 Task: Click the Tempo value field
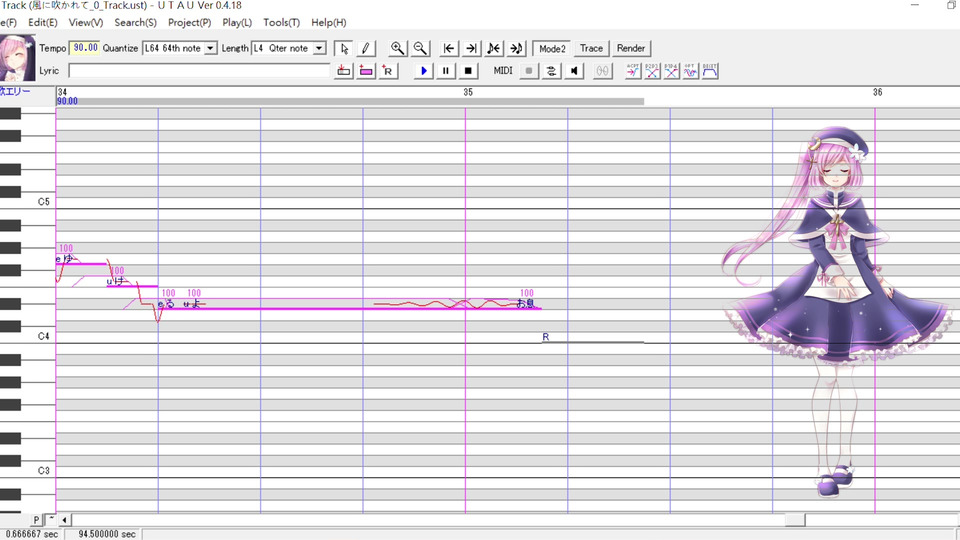pyautogui.click(x=84, y=48)
